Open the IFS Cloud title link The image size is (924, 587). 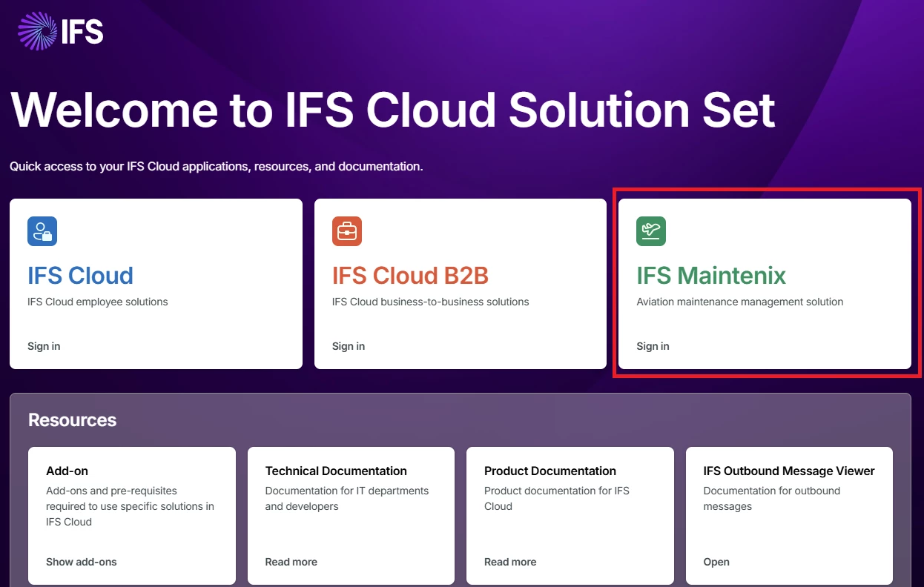pyautogui.click(x=80, y=275)
